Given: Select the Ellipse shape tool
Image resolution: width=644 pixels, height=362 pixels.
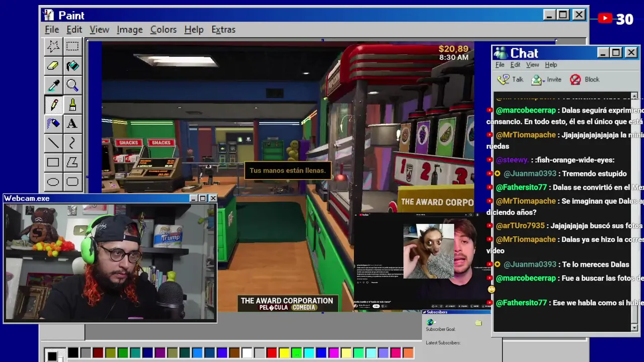Looking at the screenshot, I should click(x=53, y=182).
